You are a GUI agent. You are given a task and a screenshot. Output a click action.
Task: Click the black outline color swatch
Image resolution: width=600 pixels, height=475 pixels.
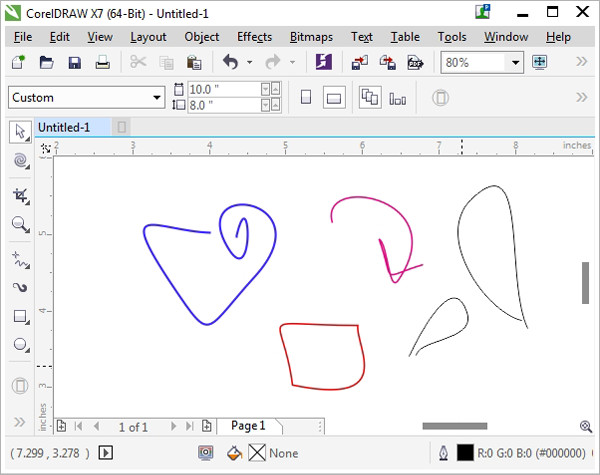pos(465,453)
